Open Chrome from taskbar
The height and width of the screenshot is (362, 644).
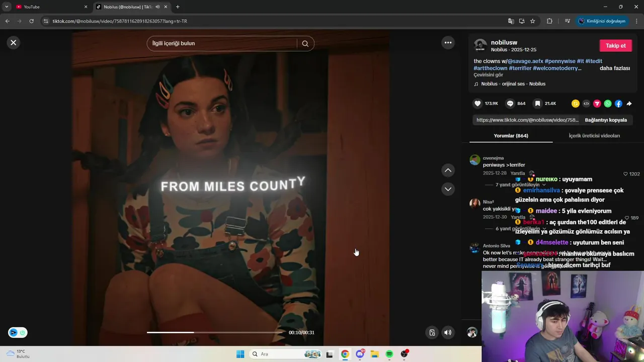click(345, 354)
